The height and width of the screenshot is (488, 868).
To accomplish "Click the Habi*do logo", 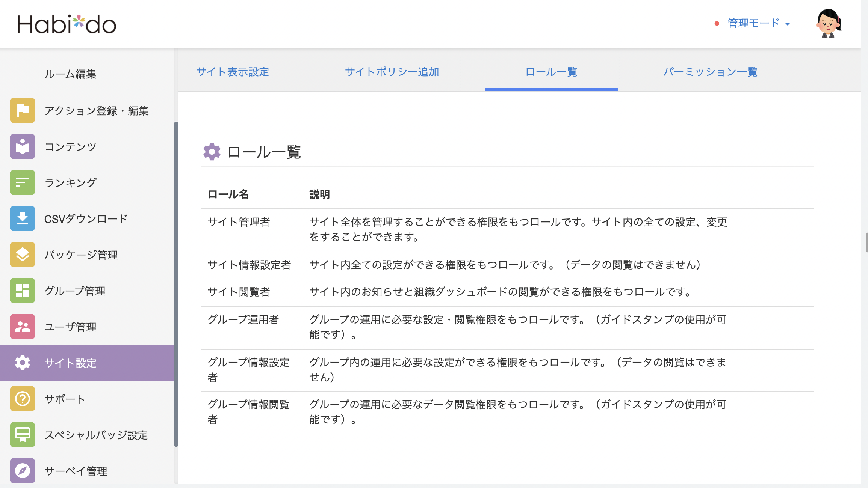I will click(x=67, y=24).
